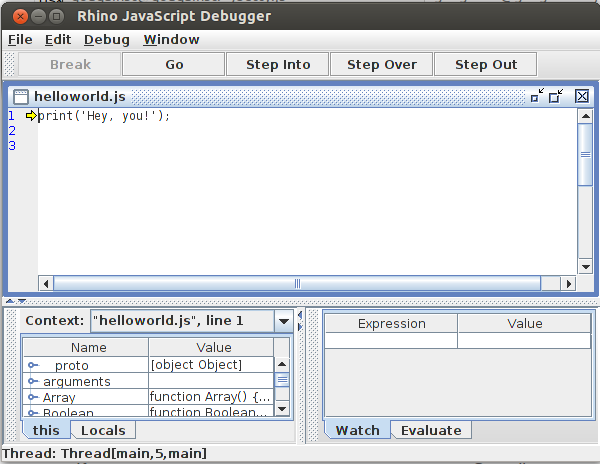The height and width of the screenshot is (464, 600).
Task: Click the source scroll down arrow
Action: pos(585,267)
